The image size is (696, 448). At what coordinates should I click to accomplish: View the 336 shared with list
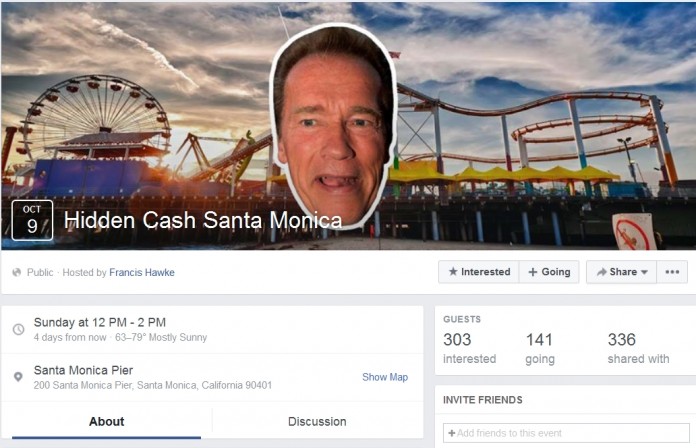(638, 349)
